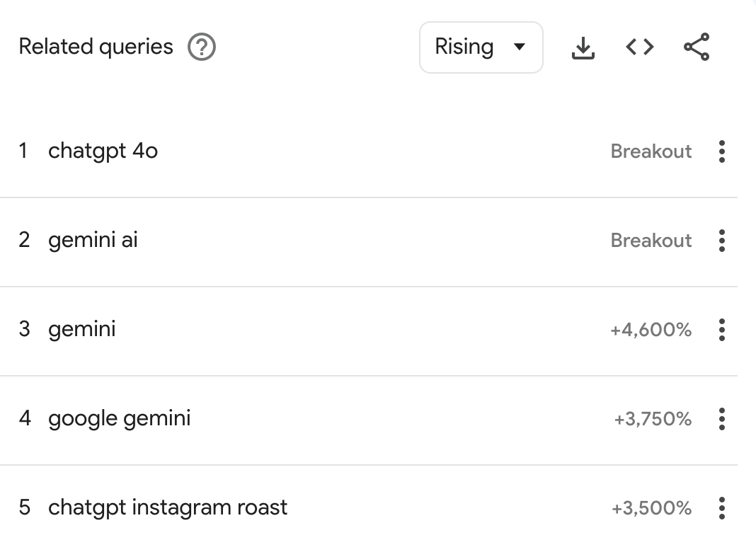The height and width of the screenshot is (552, 756).
Task: Share the Related queries widget
Action: 694,47
